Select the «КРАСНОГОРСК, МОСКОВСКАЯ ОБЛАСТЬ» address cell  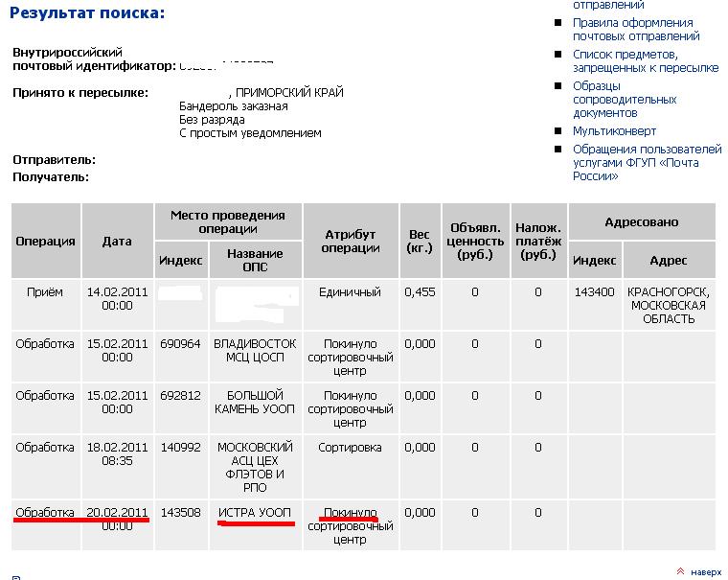coord(668,305)
